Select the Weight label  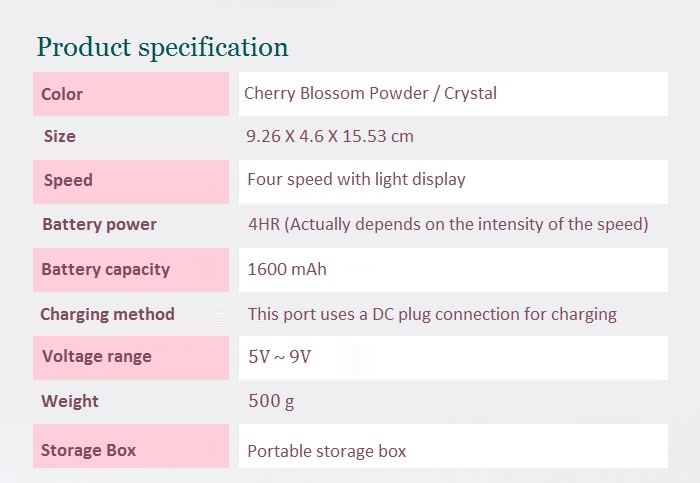click(x=70, y=401)
